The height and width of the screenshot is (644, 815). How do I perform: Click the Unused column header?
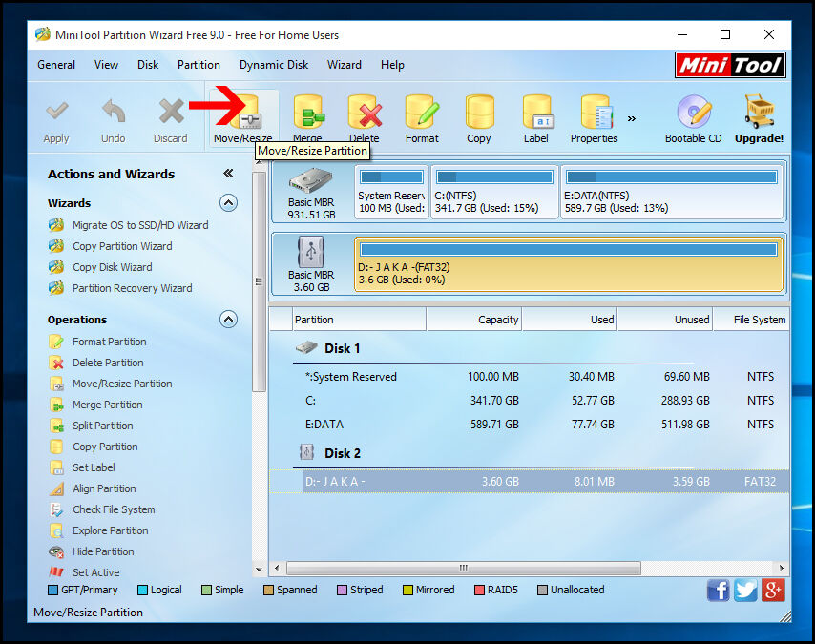665,320
